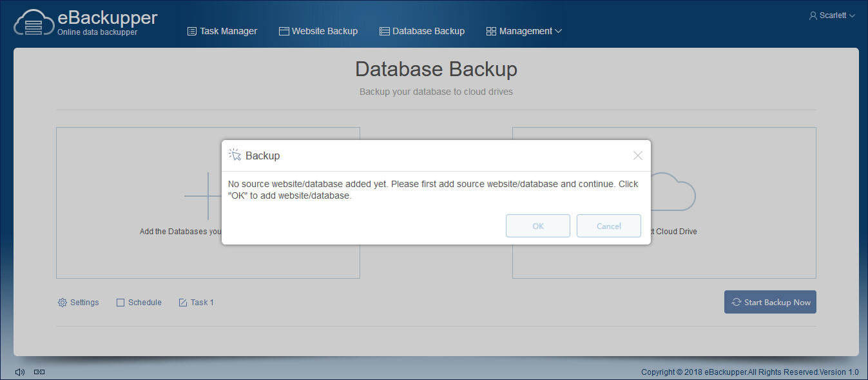Image resolution: width=868 pixels, height=380 pixels.
Task: Select the cloud drive icon
Action: pyautogui.click(x=673, y=192)
